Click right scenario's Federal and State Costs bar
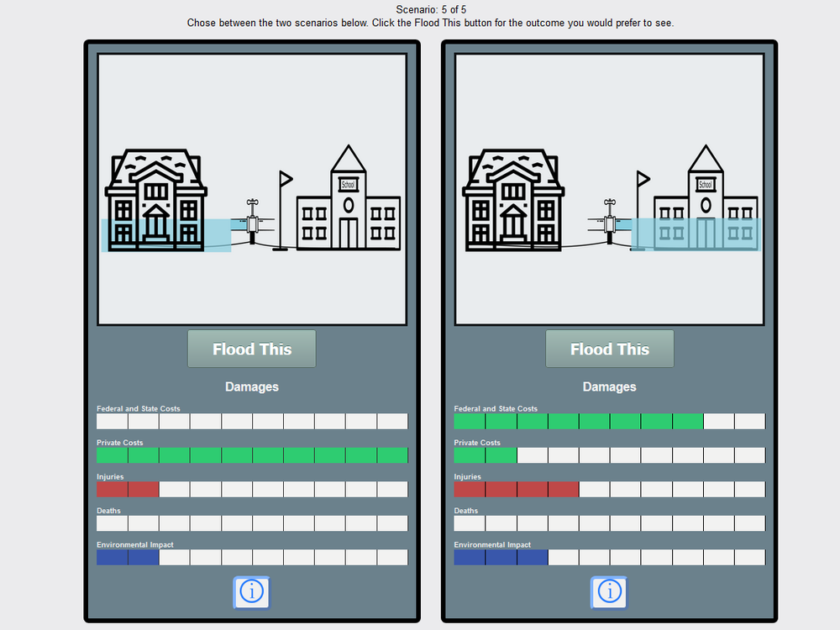Image resolution: width=840 pixels, height=630 pixels. click(x=578, y=422)
